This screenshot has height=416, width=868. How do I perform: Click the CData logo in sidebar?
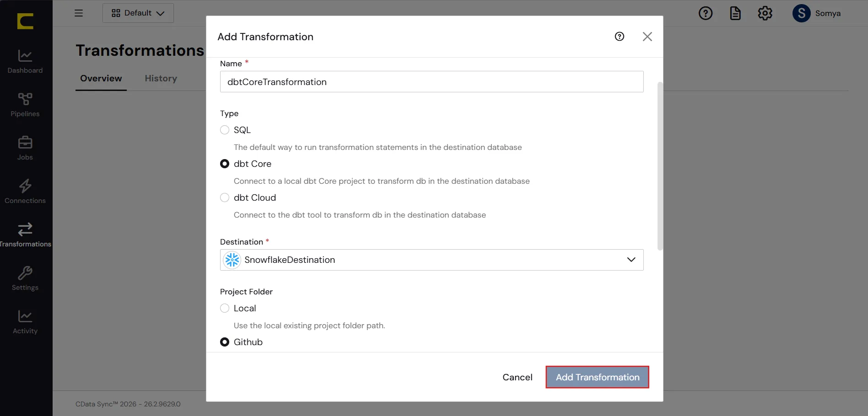pos(25,21)
